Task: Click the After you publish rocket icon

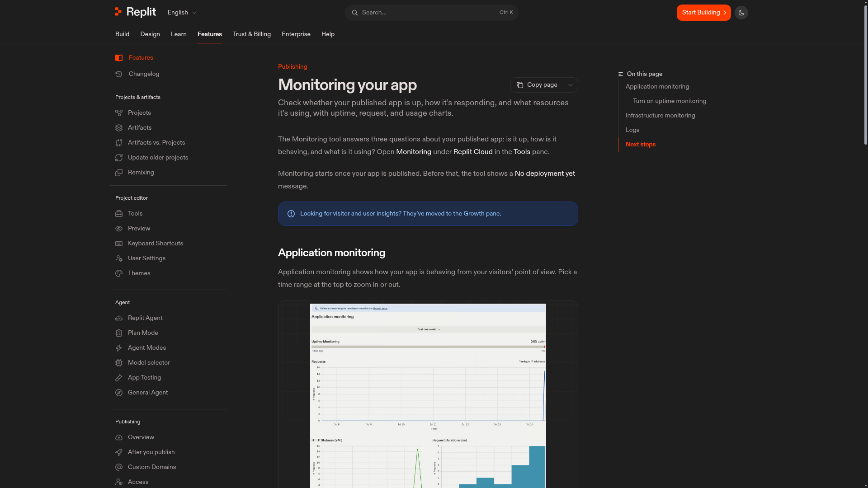Action: click(x=119, y=452)
